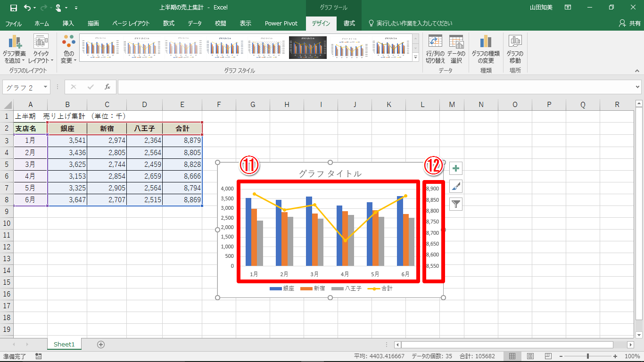Expand the chart styles gallery

[416, 58]
